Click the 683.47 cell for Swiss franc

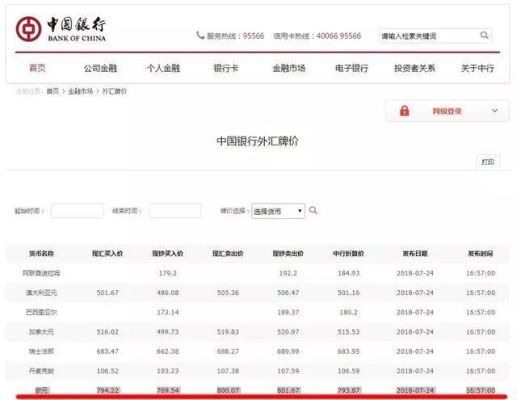(x=107, y=351)
